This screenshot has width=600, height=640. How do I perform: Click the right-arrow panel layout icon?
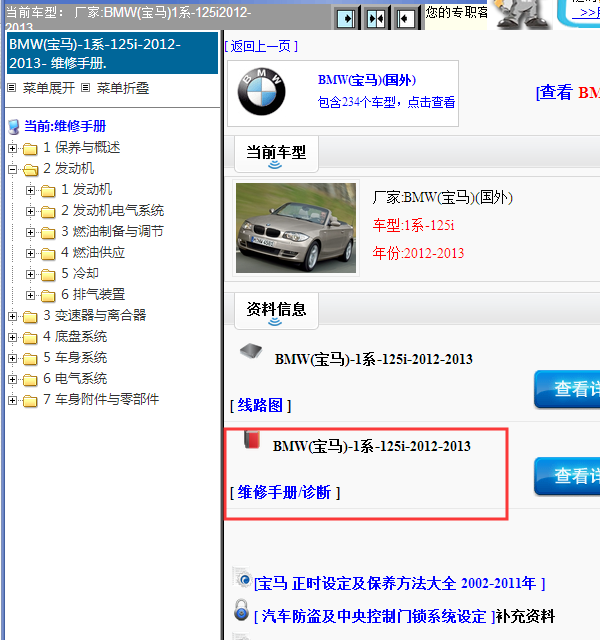tap(346, 18)
